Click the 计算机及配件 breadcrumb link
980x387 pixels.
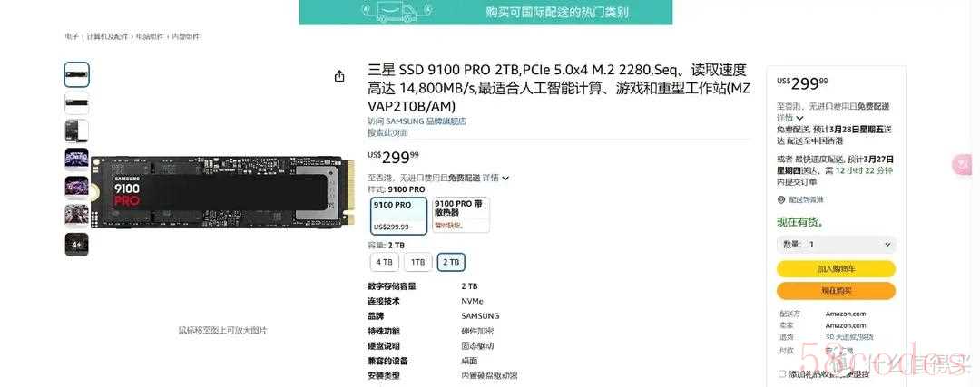pos(108,37)
